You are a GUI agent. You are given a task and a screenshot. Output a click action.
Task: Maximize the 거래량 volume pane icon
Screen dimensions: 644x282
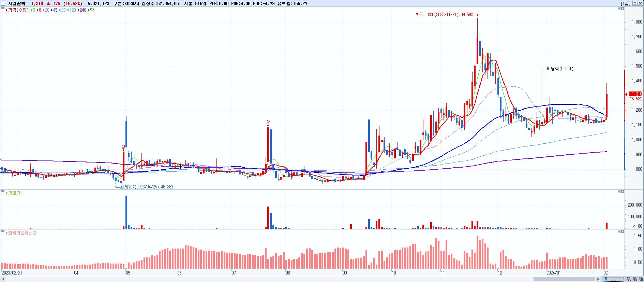point(623,192)
